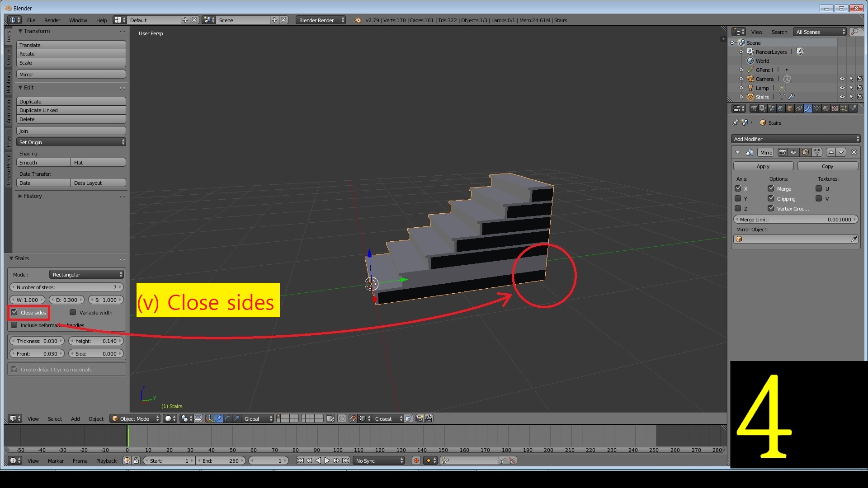This screenshot has height=488, width=868.
Task: Open the Render menu
Action: coord(52,20)
